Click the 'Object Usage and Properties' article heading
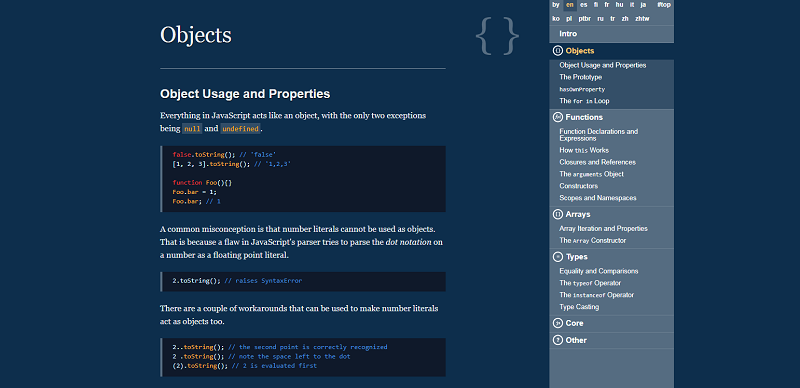This screenshot has height=388, width=800. (245, 94)
